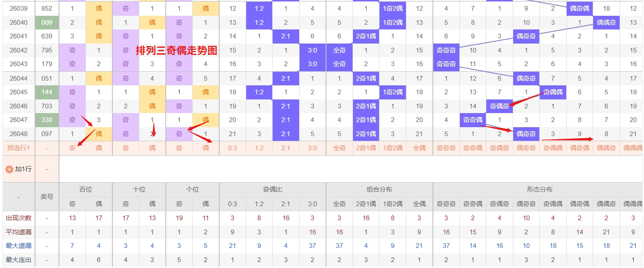This screenshot has height=268, width=644.
Task: Click the 加1行 plus icon to add a row
Action: coord(10,169)
